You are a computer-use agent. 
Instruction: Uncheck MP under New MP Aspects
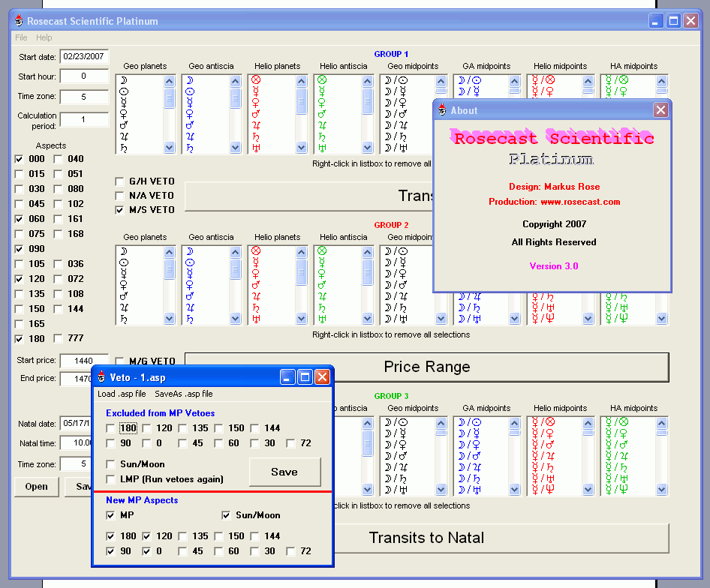coord(110,515)
